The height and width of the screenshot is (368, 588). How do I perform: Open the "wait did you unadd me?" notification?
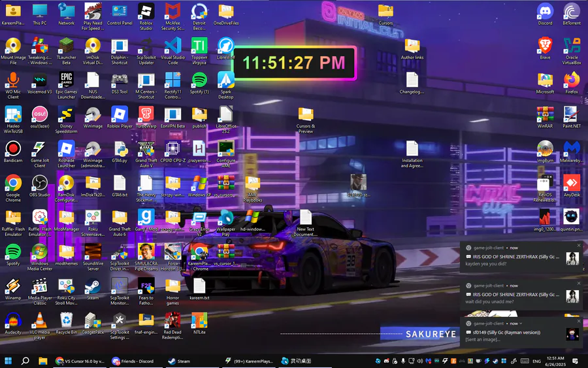[521, 295]
